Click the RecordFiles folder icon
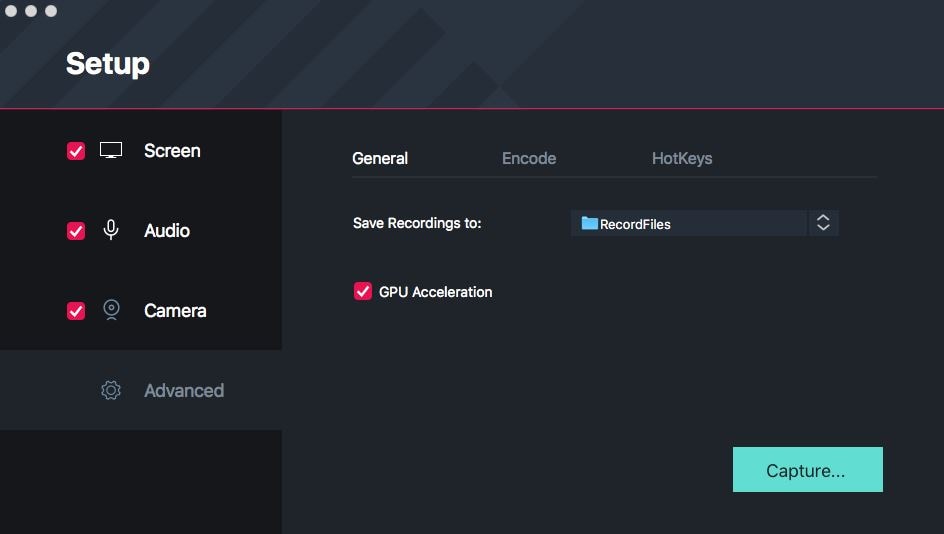Screen dimensions: 944x534 click(x=590, y=224)
